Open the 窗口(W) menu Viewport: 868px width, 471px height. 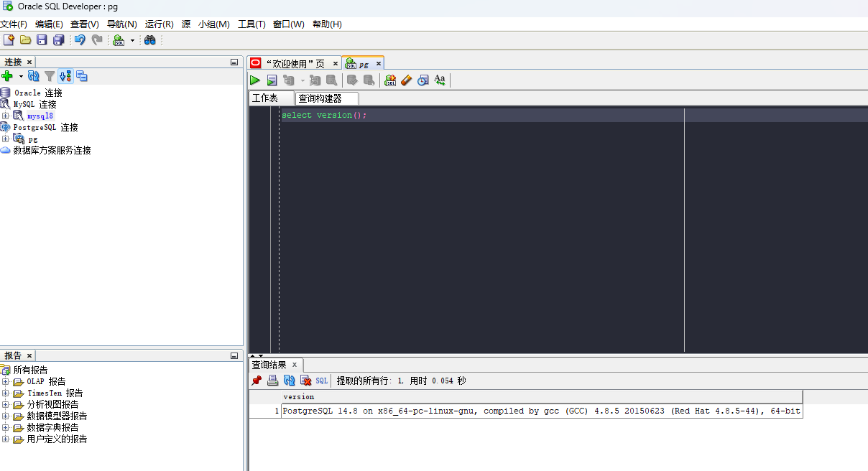289,24
